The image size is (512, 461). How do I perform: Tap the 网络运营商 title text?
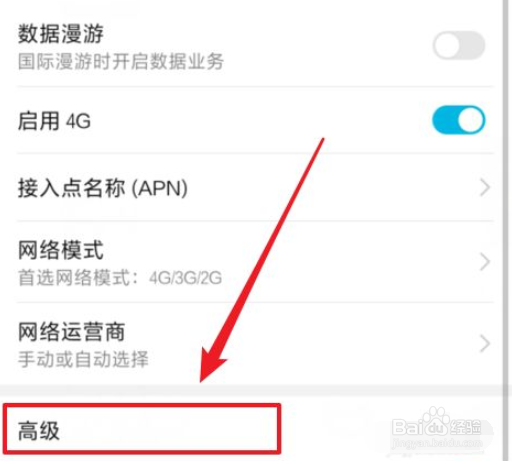coord(71,332)
